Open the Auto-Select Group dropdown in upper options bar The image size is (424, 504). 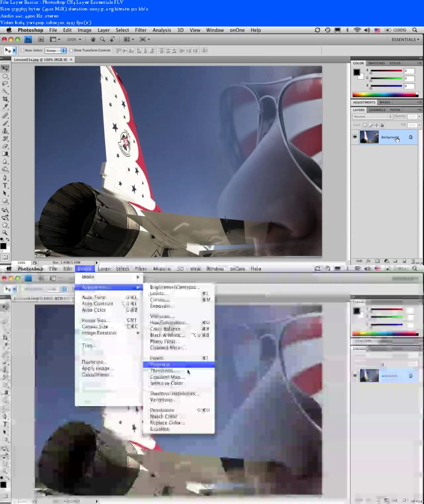(56, 51)
